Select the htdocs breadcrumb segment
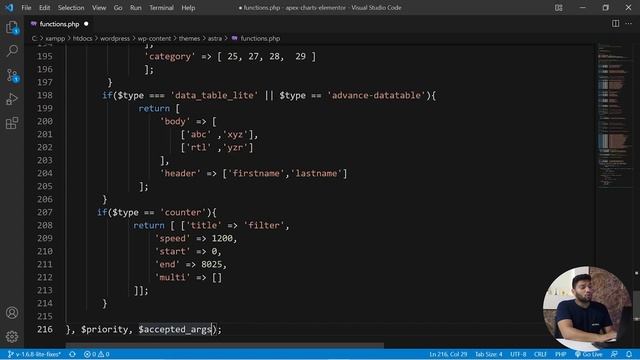640x360 pixels. click(82, 38)
